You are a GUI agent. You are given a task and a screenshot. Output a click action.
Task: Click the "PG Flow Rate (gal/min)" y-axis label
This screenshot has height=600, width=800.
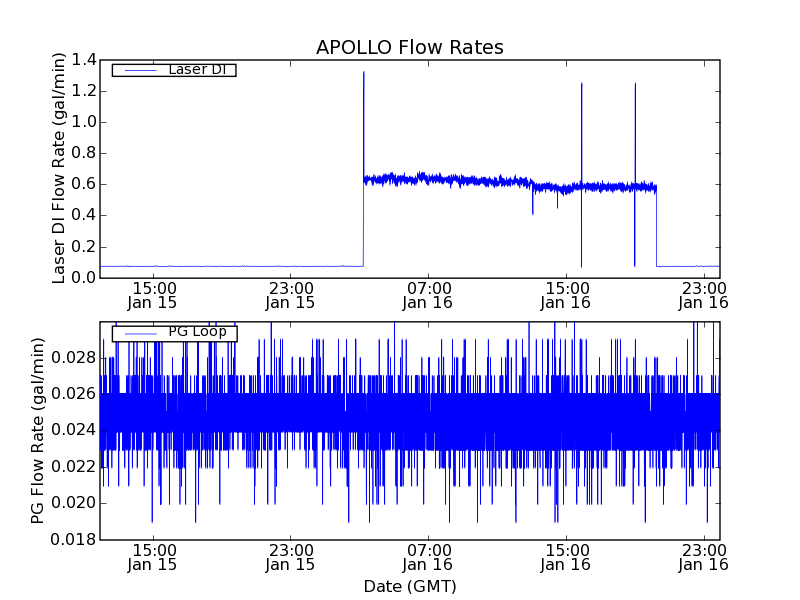point(38,430)
